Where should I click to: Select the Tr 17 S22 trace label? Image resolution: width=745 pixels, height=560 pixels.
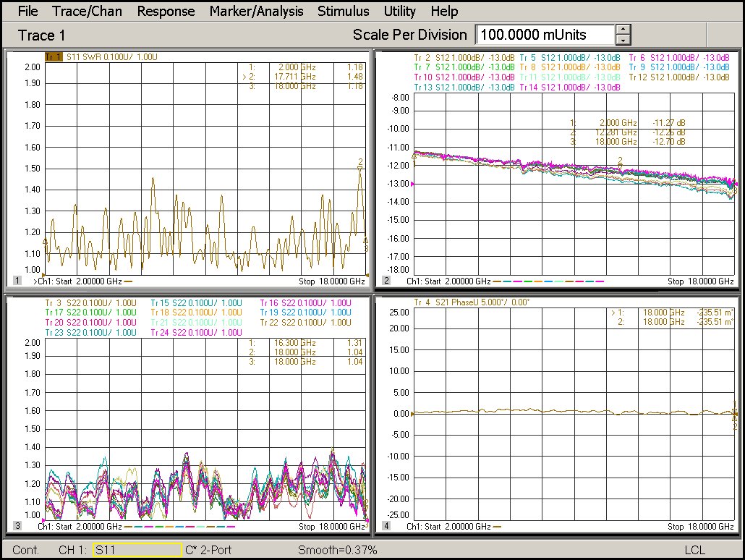click(x=90, y=313)
